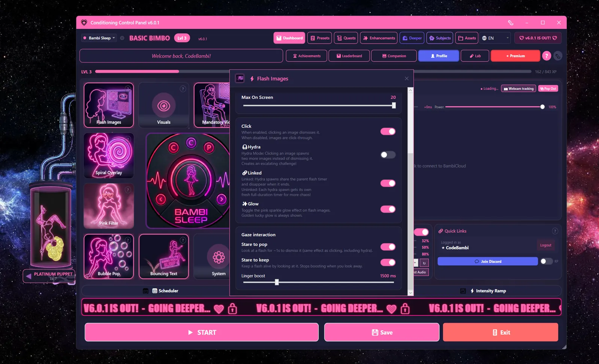Click the purple C button atop the dial

point(191,143)
